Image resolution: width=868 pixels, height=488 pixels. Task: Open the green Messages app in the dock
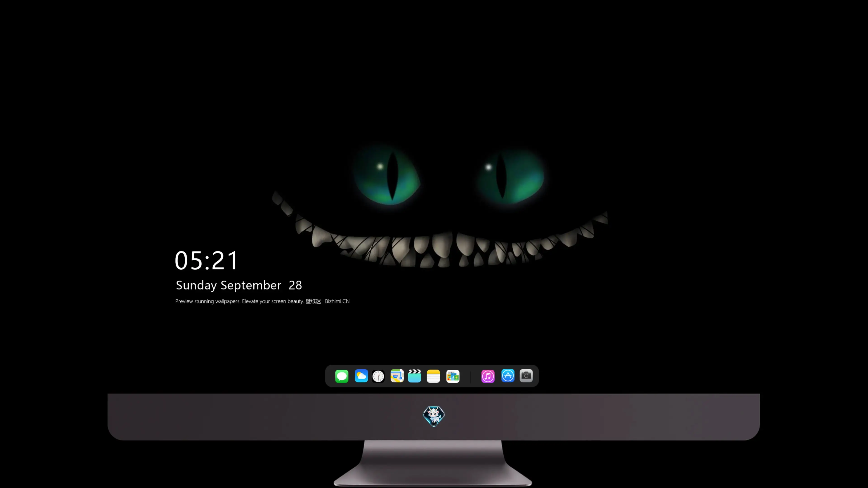342,376
